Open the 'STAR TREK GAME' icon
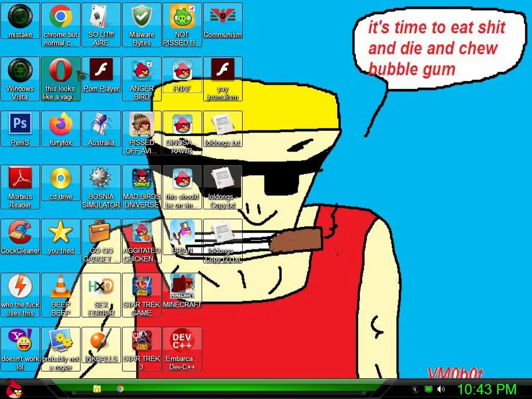The width and height of the screenshot is (532, 399). point(141,295)
